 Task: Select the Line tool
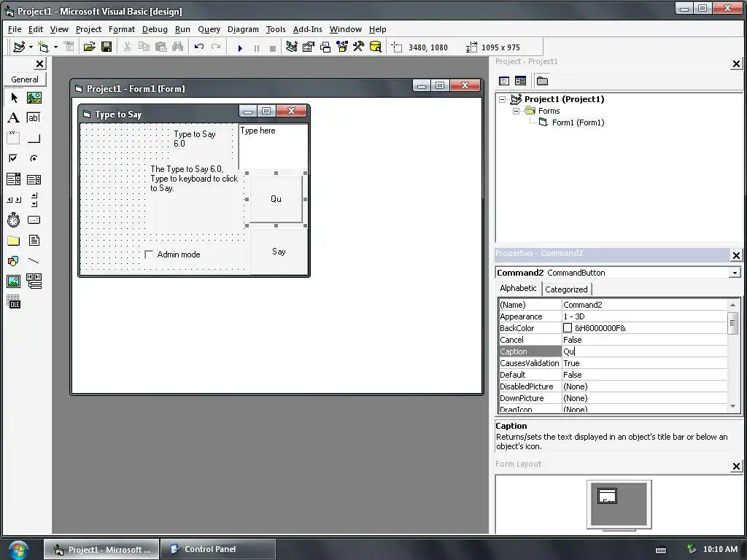[x=34, y=260]
